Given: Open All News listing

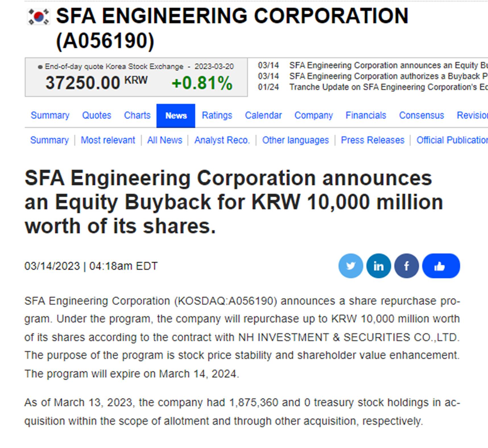Looking at the screenshot, I should tap(165, 140).
